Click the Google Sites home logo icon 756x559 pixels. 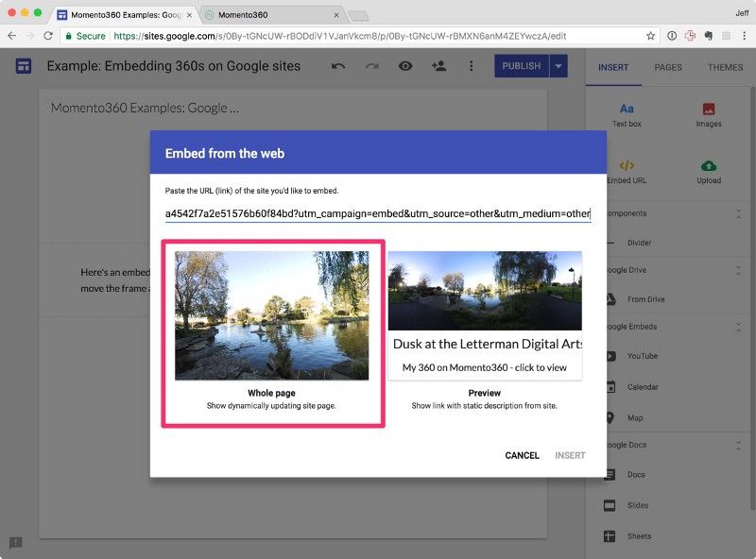[x=23, y=65]
